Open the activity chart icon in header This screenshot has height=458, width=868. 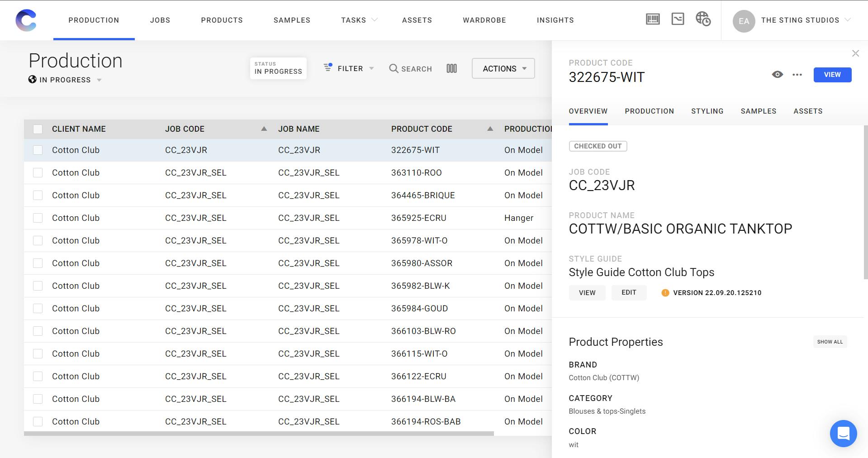pos(678,19)
